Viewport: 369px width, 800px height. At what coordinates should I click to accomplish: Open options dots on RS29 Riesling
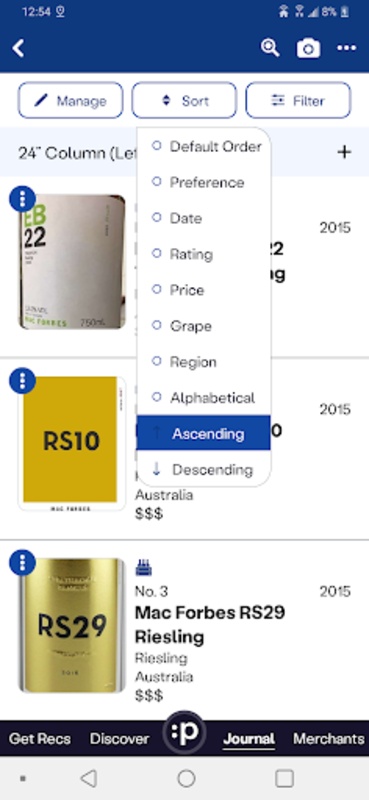coord(22,562)
